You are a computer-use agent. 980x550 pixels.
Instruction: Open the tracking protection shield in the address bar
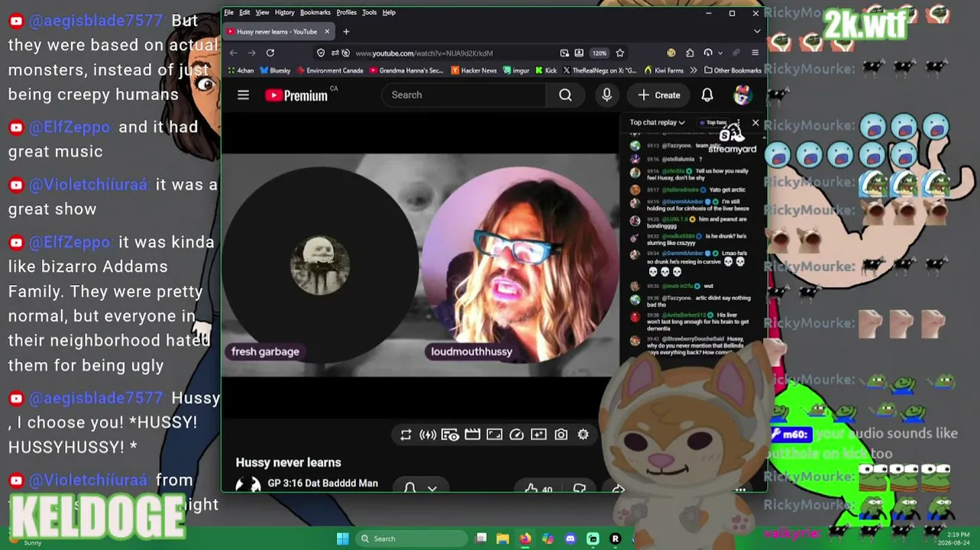click(x=321, y=53)
